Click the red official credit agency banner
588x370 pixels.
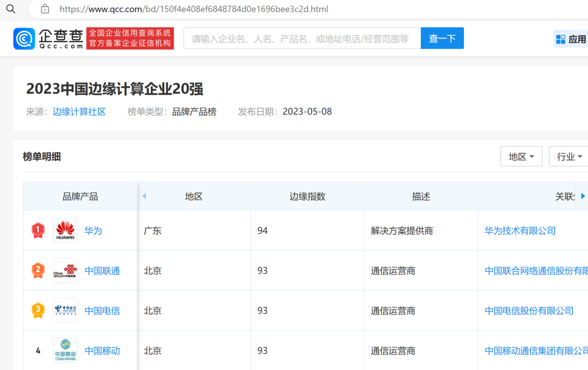(x=130, y=38)
